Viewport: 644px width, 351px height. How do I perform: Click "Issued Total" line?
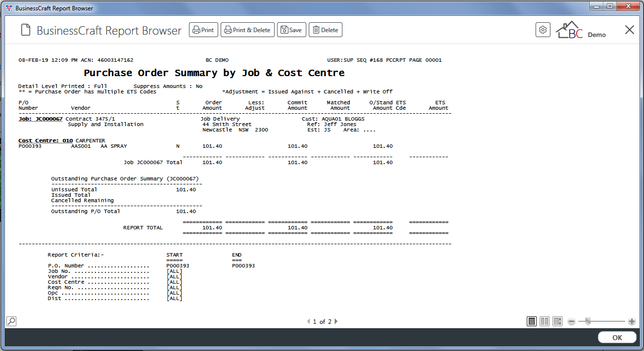pos(71,195)
